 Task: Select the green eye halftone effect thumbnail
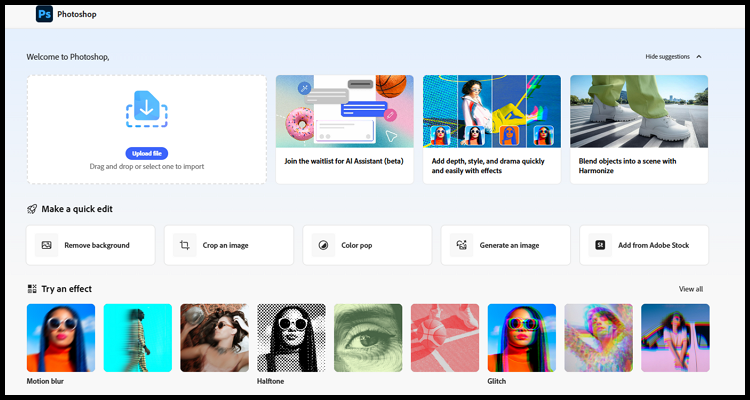pos(368,338)
